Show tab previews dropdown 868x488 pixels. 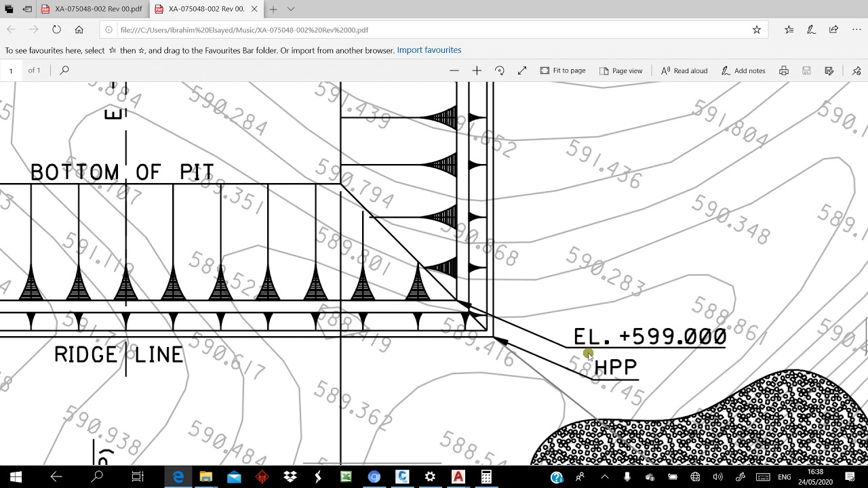tap(291, 9)
